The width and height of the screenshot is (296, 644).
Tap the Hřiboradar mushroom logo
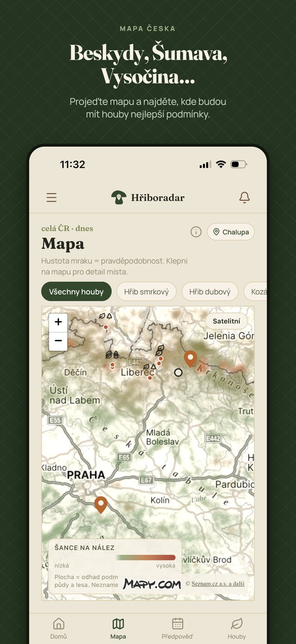tap(119, 198)
